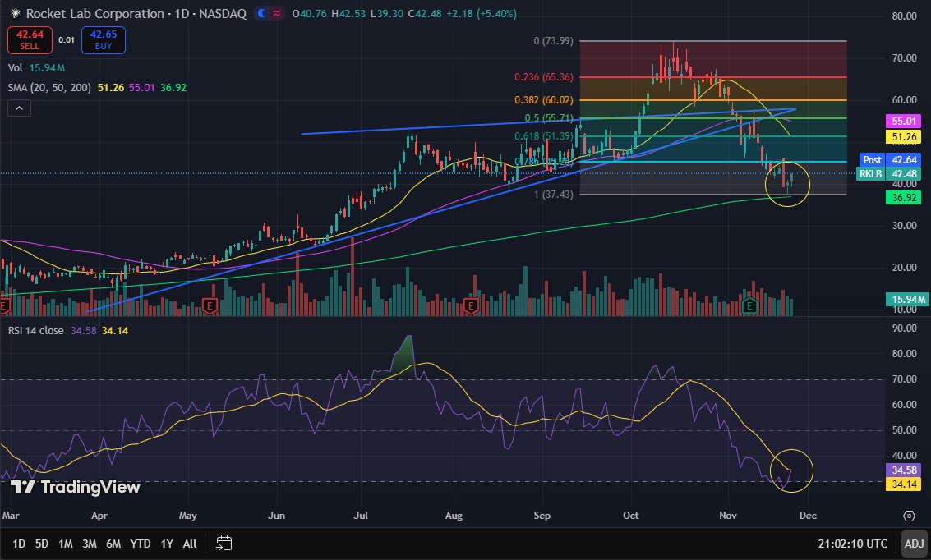931x560 pixels.
Task: Click the yellow 51.26 price-axis label
Action: (904, 137)
